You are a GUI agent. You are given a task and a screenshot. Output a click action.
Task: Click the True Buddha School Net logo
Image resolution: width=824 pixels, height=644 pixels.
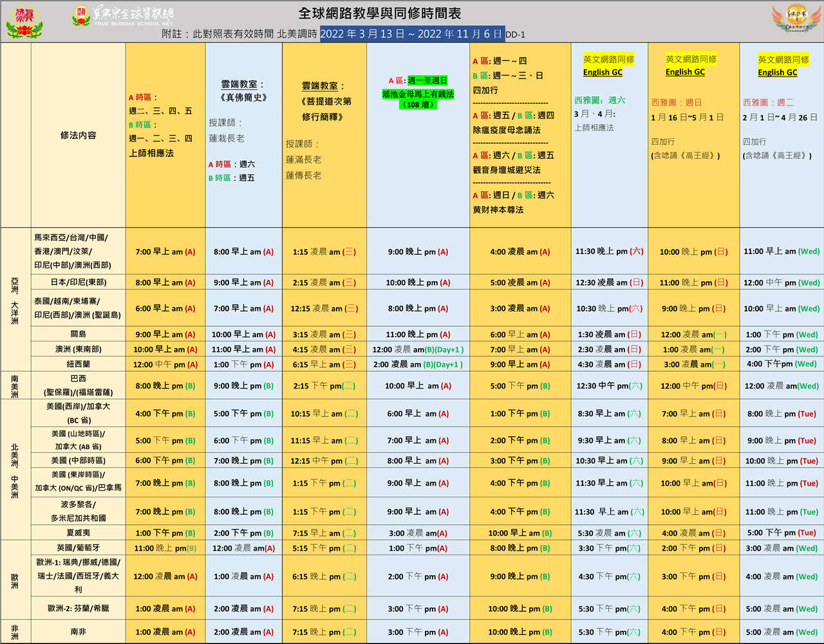(x=123, y=17)
